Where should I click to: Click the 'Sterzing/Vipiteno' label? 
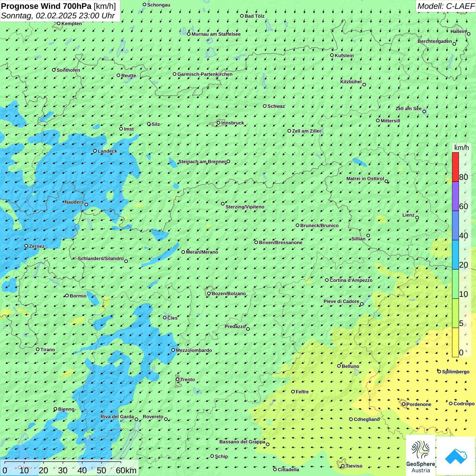point(245,207)
